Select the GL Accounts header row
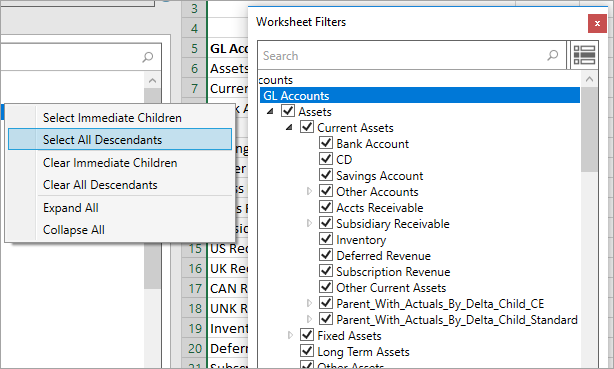 click(420, 96)
